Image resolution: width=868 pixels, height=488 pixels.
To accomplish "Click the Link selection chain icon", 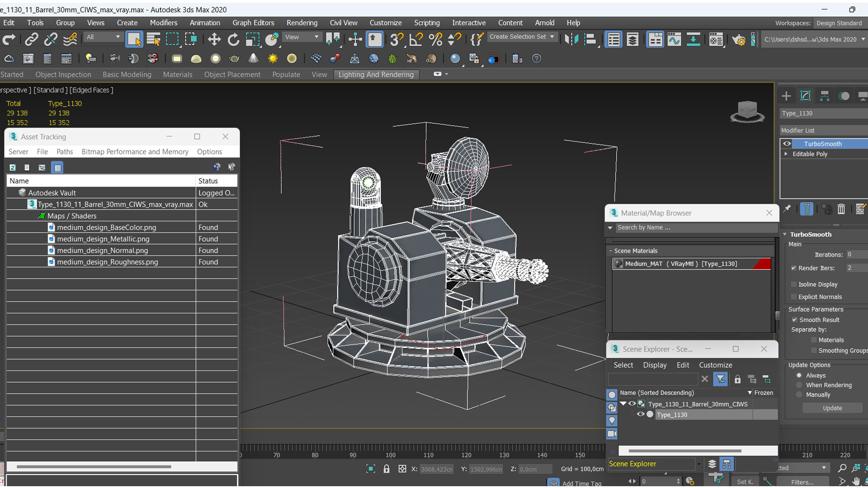I will point(31,40).
